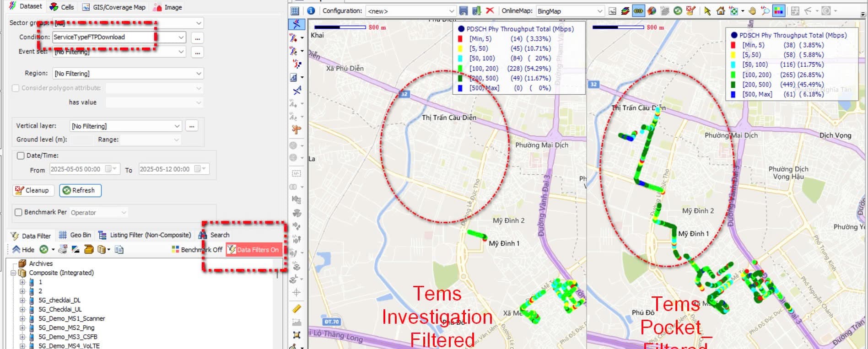Open the Vertical layer dropdown
Screen dimensions: 868x349
click(x=177, y=126)
